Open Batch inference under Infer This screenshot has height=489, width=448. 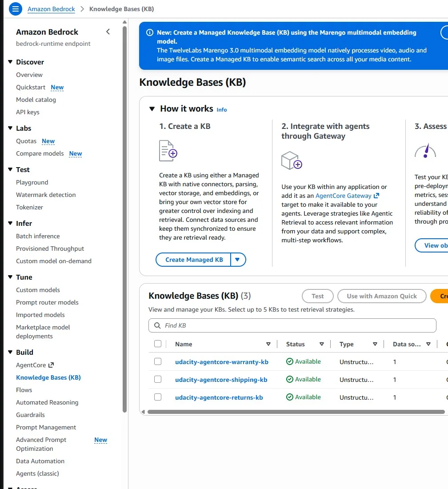point(38,236)
